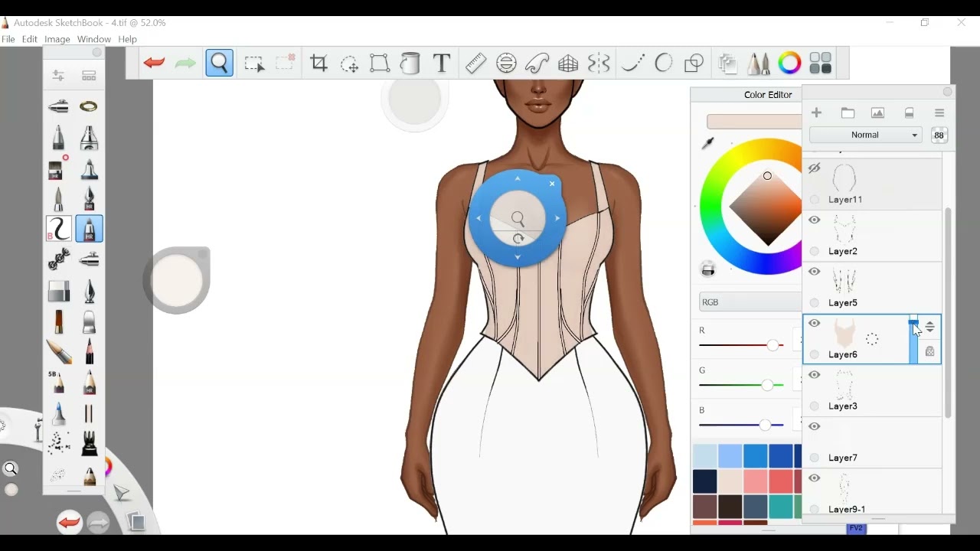Click the layer panel vertical scrollbar
This screenshot has width=980, height=551.
point(949,312)
